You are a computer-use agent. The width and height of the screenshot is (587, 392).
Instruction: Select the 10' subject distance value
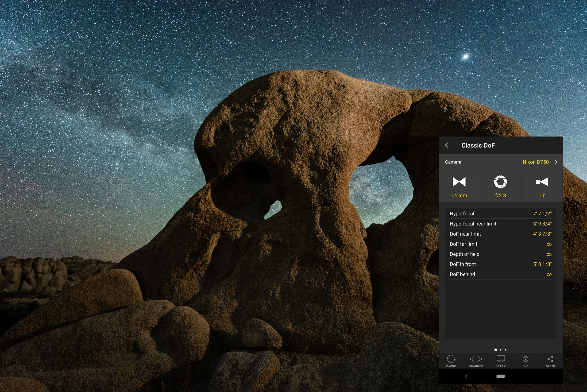542,195
